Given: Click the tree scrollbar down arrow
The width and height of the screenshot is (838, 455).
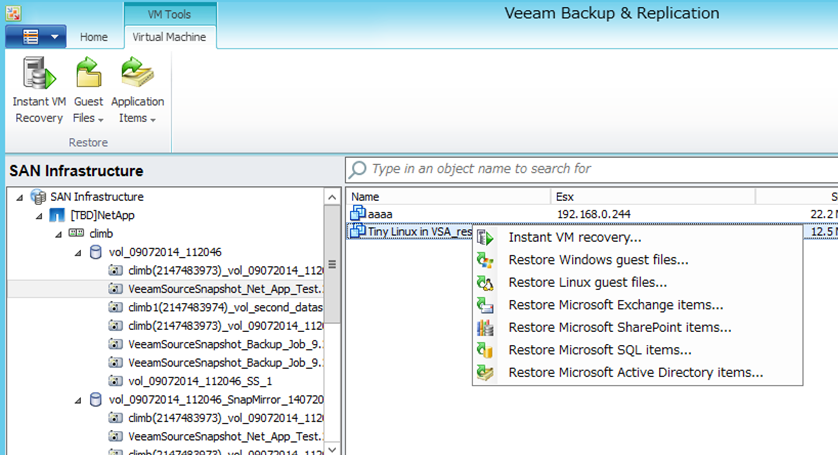Looking at the screenshot, I should 332,449.
